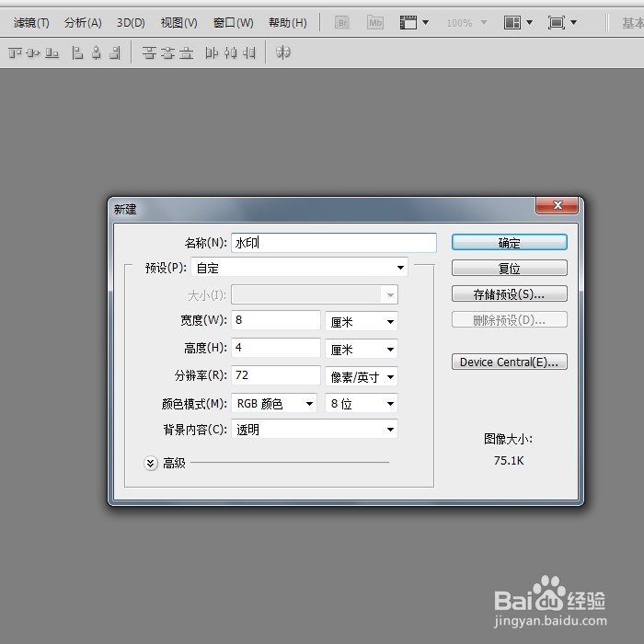644x644 pixels.
Task: Click the 分辨率 resolution field showing 72
Action: pyautogui.click(x=276, y=375)
